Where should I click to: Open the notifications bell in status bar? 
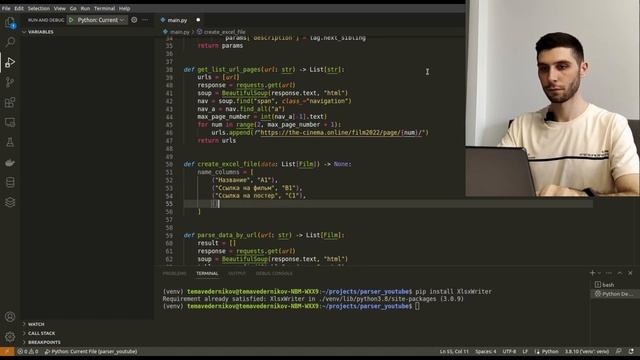point(631,351)
